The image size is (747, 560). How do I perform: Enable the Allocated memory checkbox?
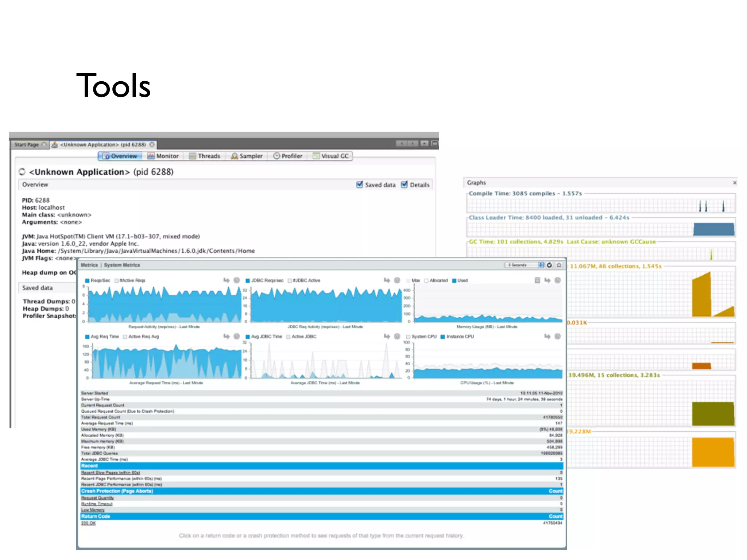[426, 280]
